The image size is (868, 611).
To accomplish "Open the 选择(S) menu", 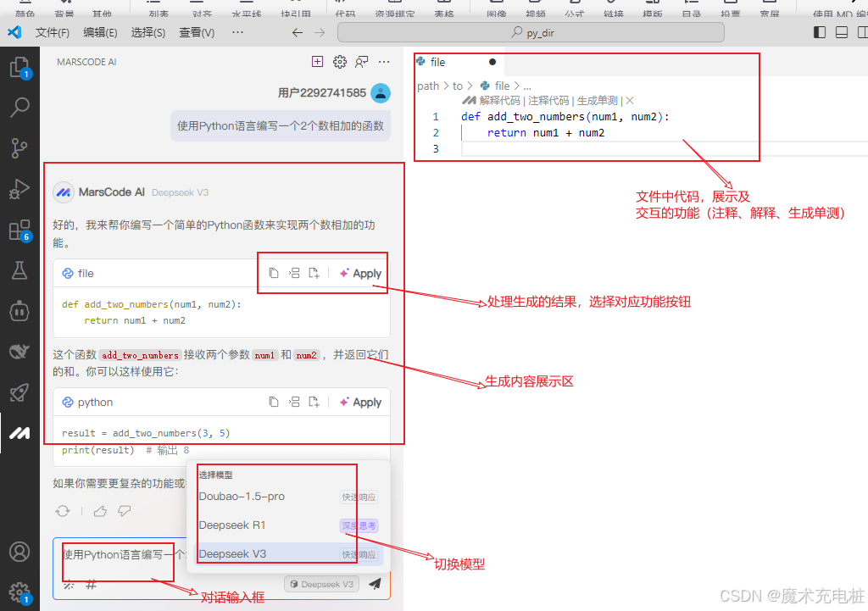I will click(x=147, y=33).
